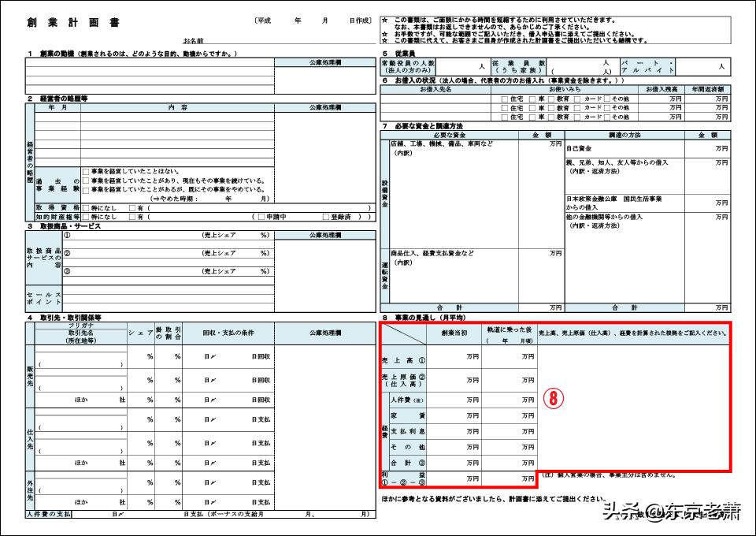Image resolution: width=756 pixels, height=536 pixels.
Task: Click the お借入先名 column header
Action: pyautogui.click(x=435, y=89)
